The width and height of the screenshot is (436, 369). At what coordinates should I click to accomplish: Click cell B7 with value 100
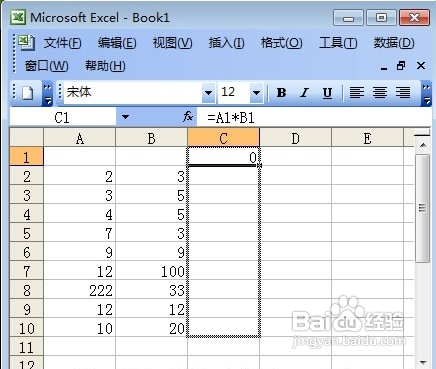151,271
